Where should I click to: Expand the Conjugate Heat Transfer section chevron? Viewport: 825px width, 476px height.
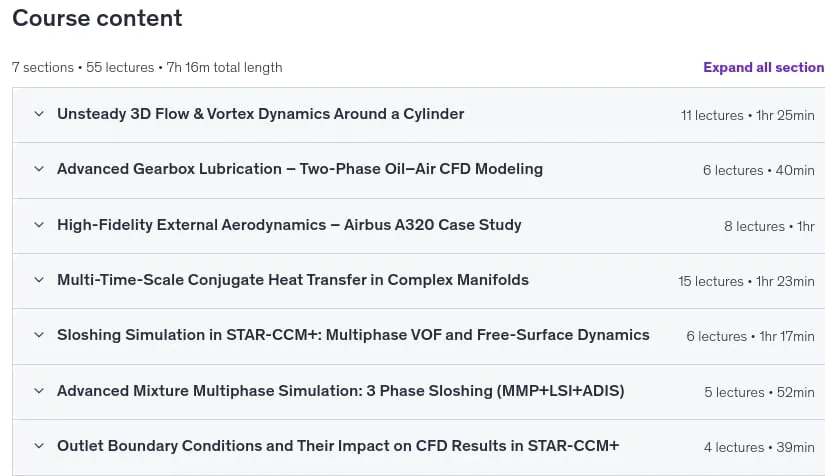click(39, 280)
